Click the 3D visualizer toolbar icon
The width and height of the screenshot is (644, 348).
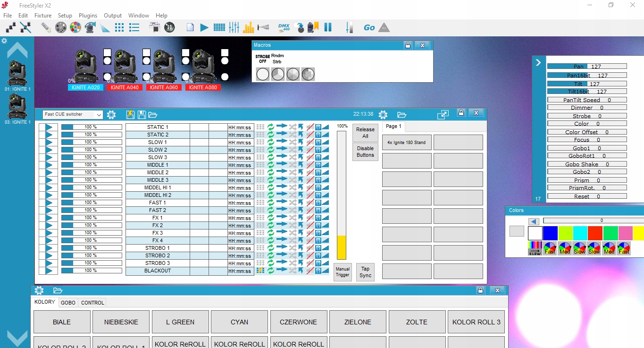click(169, 27)
